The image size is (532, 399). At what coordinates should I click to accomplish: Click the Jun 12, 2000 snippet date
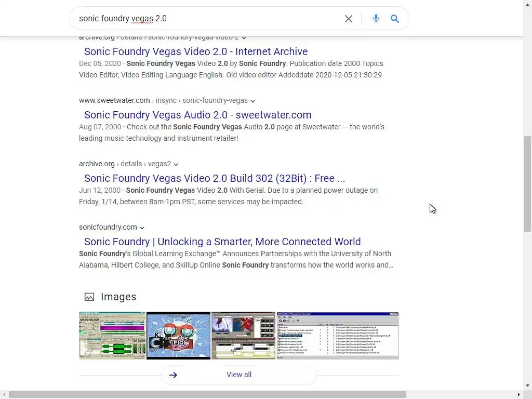100,190
